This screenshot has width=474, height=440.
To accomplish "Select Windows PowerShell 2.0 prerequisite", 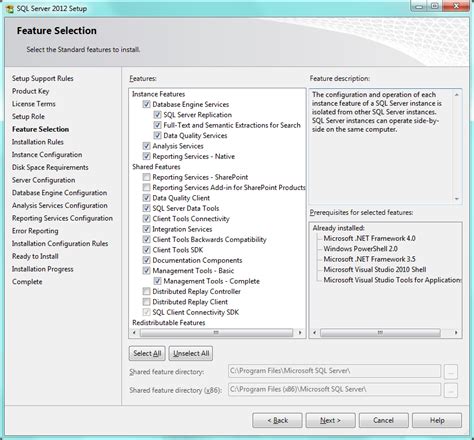I will (x=360, y=249).
